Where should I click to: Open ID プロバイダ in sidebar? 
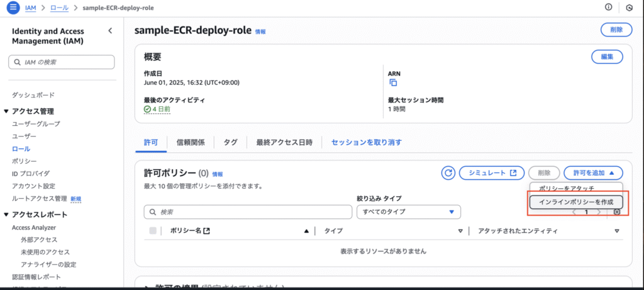click(31, 174)
